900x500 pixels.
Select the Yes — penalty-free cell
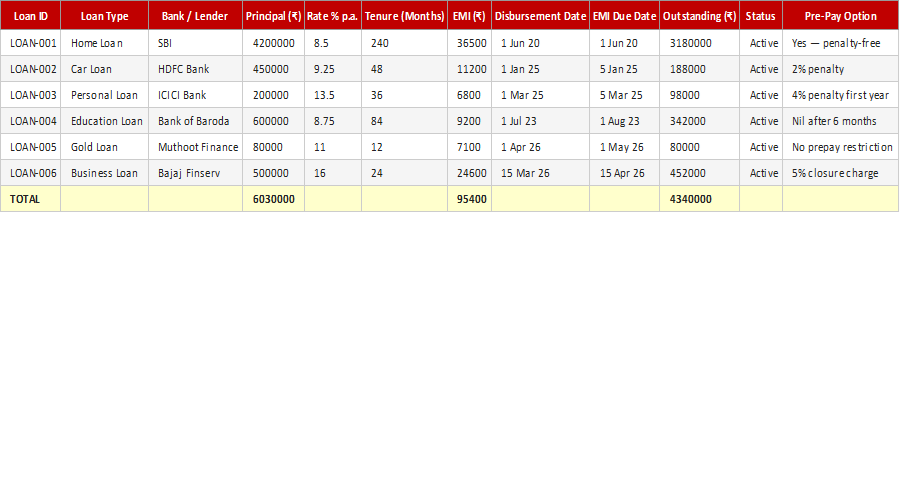coord(840,43)
